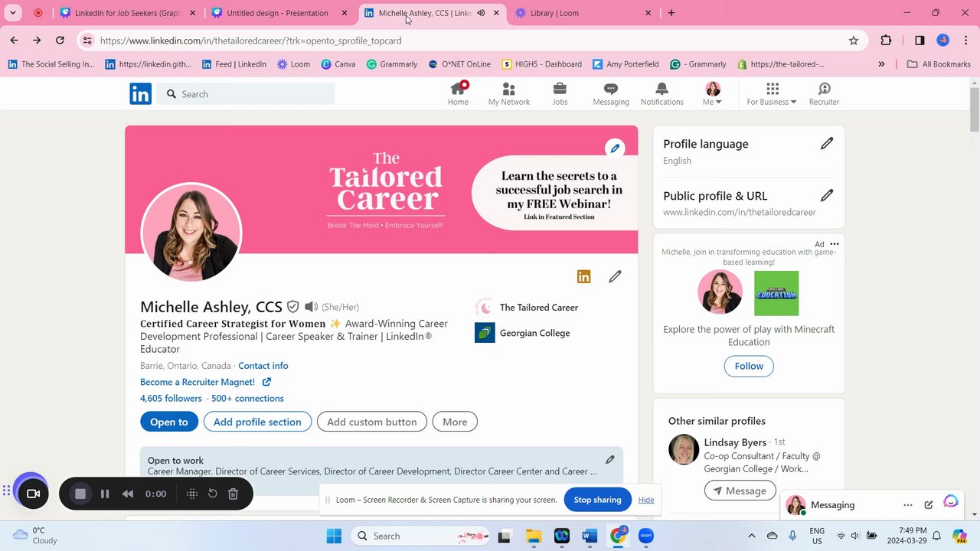
Task: Edit Public profile & URL pencil
Action: (x=827, y=195)
